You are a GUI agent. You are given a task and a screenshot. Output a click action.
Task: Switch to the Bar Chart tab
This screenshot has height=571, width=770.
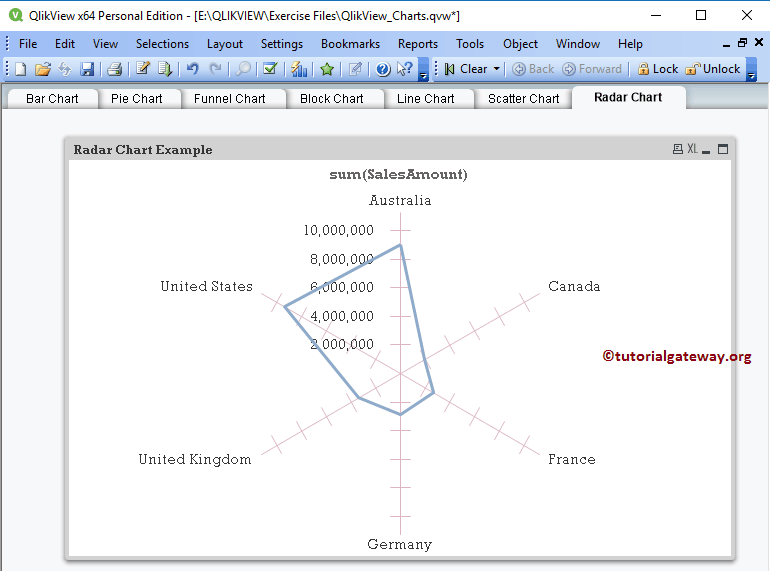[52, 99]
